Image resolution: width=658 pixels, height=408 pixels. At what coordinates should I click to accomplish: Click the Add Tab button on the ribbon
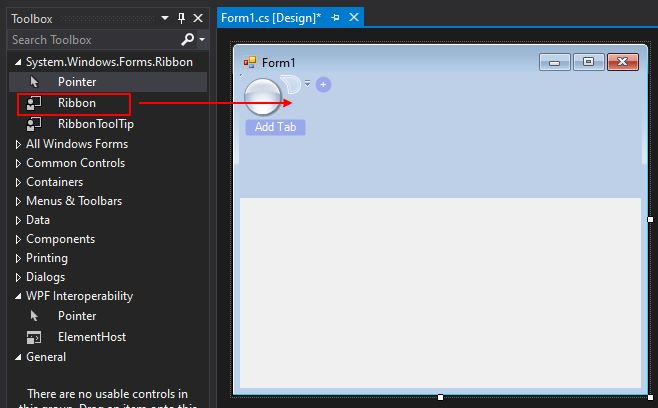coord(275,127)
